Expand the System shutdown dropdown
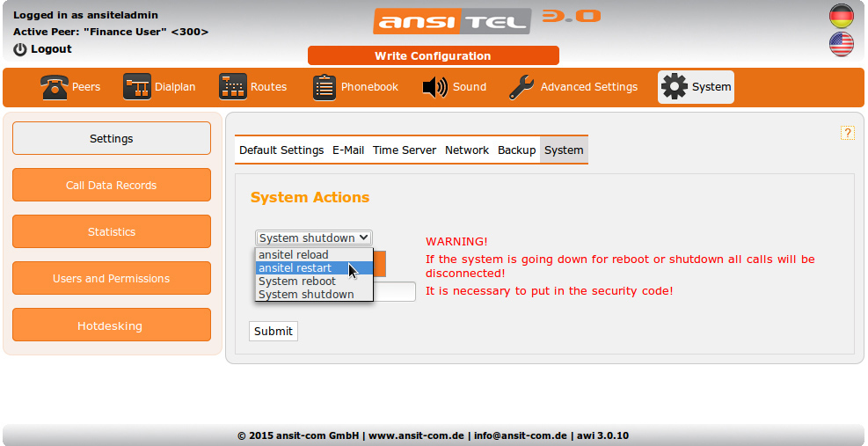Viewport: 868px width, 446px height. click(x=314, y=238)
